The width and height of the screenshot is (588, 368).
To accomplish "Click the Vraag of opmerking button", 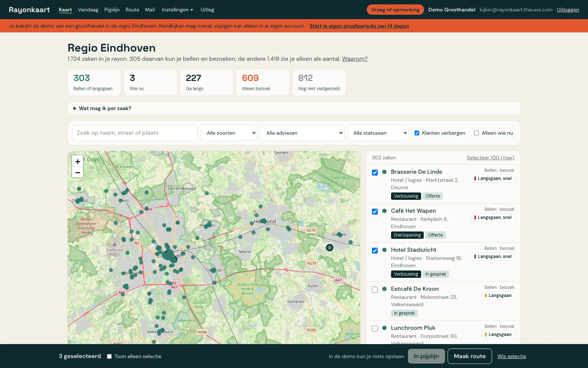I will click(395, 10).
